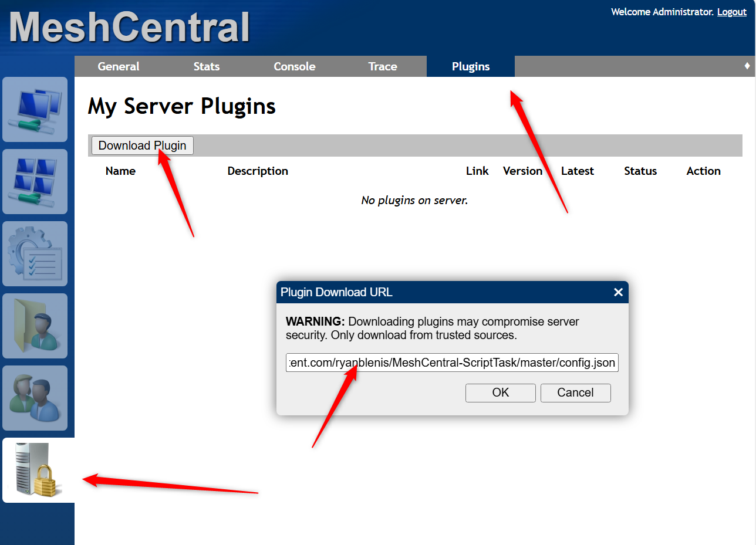Viewport: 756px width, 545px height.
Task: Open My Devices from the sidebar
Action: [x=35, y=110]
